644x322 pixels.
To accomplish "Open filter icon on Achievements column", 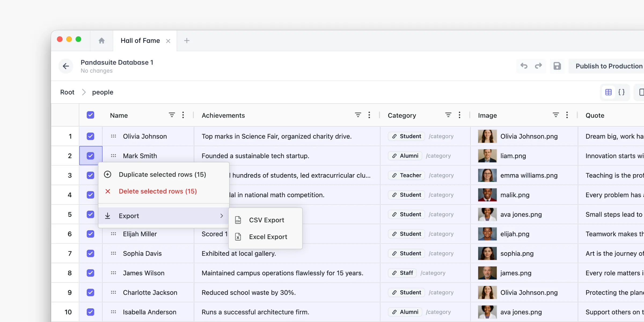I will [x=358, y=115].
